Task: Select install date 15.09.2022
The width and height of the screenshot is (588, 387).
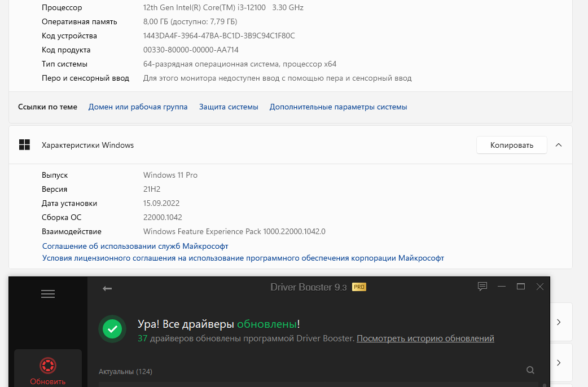Action: click(x=161, y=203)
